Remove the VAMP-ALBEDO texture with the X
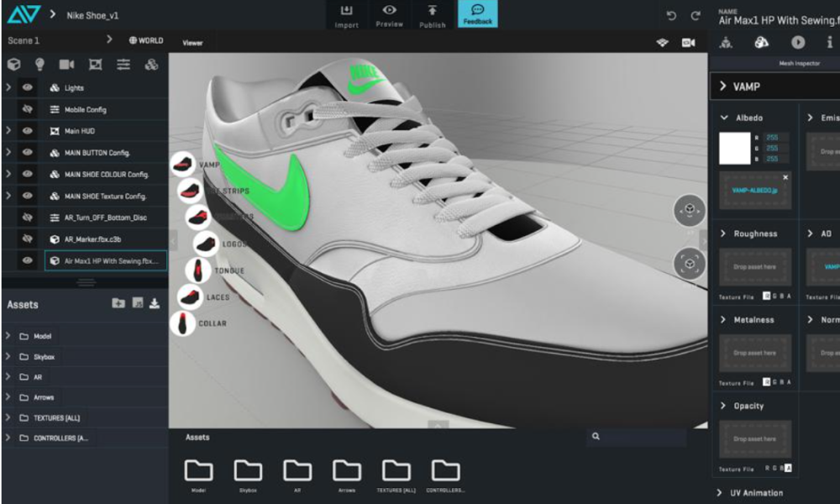This screenshot has height=504, width=840. pyautogui.click(x=785, y=177)
